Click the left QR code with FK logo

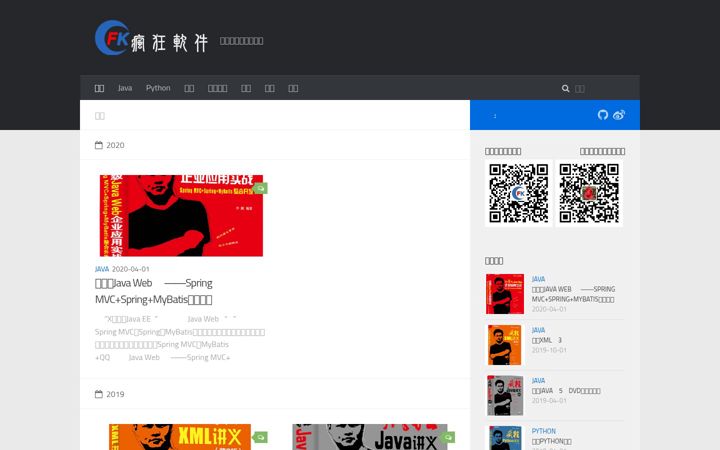[x=518, y=193]
